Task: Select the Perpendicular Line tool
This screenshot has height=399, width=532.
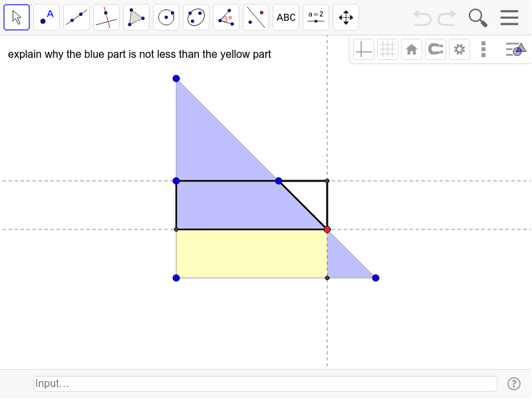Action: [106, 17]
